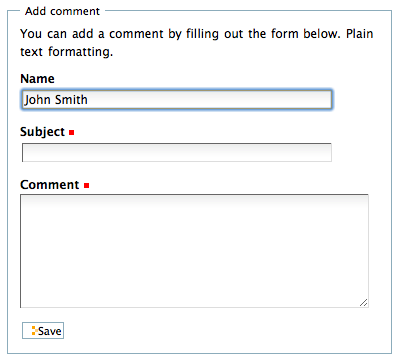Click the bold Subject label
Image resolution: width=403 pixels, height=364 pixels.
42,132
